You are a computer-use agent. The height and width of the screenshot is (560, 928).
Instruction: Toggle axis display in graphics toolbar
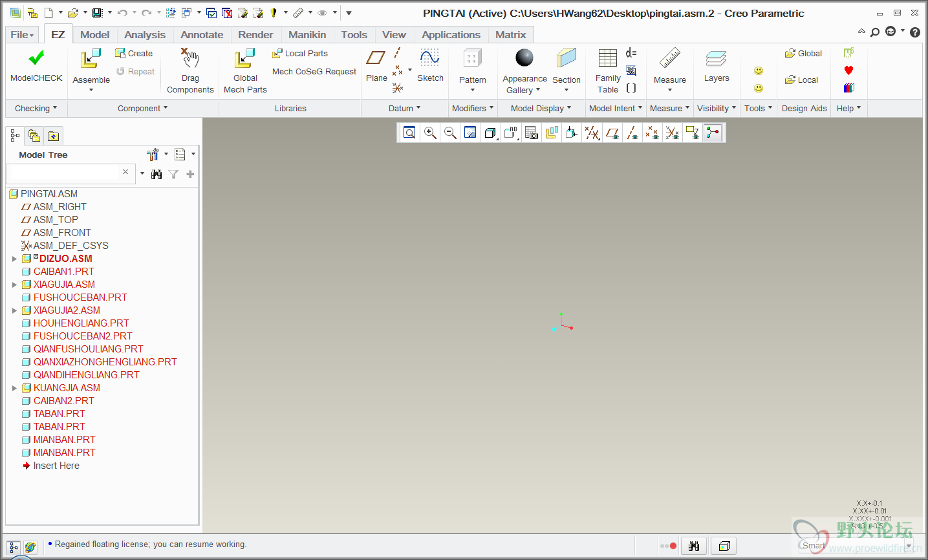point(632,133)
